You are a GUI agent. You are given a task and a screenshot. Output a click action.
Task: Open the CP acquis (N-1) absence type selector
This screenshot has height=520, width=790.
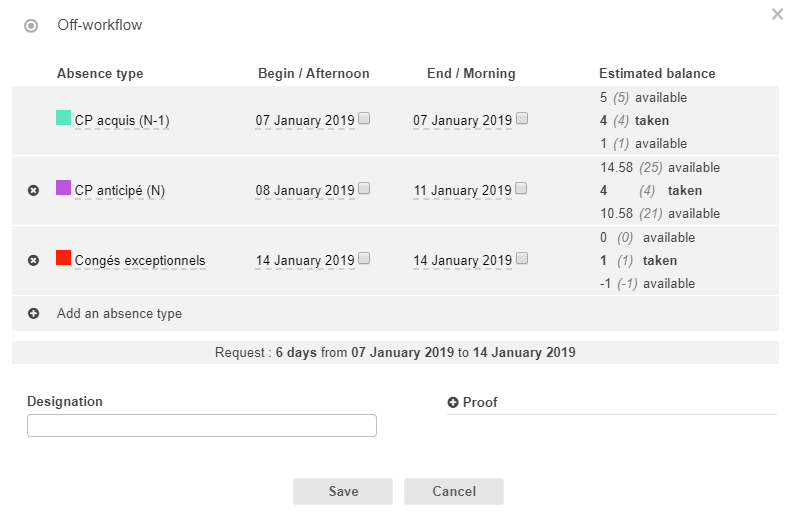[122, 121]
